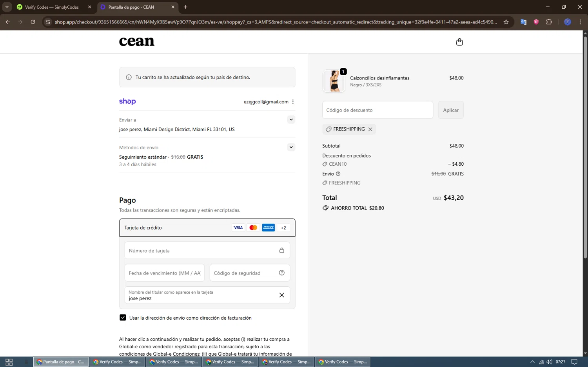Uncheck use shipping address as billing

point(123,318)
